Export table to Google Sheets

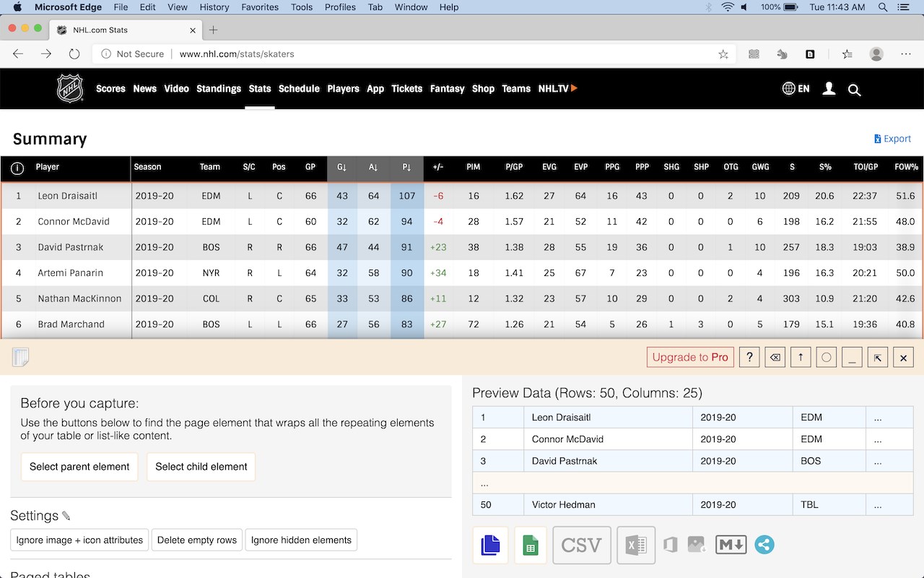tap(531, 545)
